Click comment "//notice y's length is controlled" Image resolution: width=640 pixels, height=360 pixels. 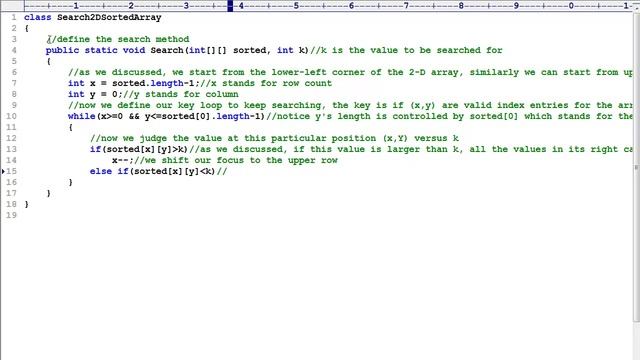point(449,117)
